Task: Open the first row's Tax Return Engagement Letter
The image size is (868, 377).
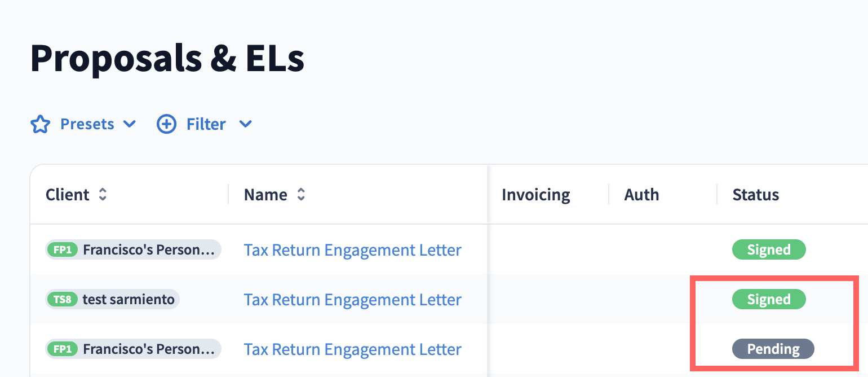Action: [x=352, y=250]
